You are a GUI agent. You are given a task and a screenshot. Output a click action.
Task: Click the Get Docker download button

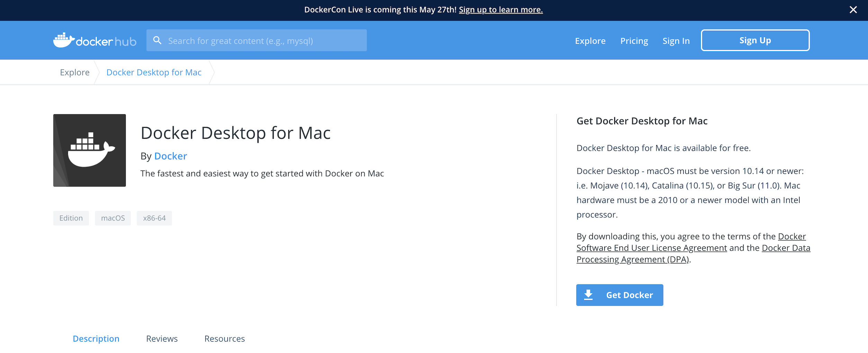click(x=620, y=295)
